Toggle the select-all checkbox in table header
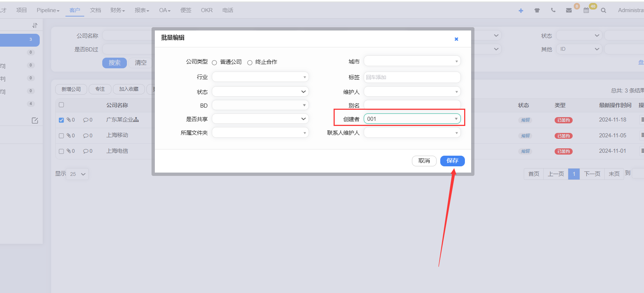The width and height of the screenshot is (644, 293). pyautogui.click(x=61, y=105)
